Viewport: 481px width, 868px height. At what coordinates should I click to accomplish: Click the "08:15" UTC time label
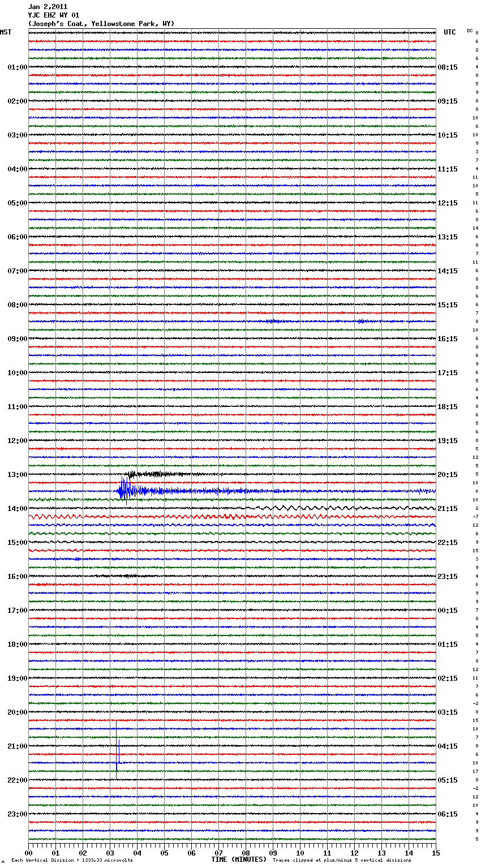[x=448, y=67]
